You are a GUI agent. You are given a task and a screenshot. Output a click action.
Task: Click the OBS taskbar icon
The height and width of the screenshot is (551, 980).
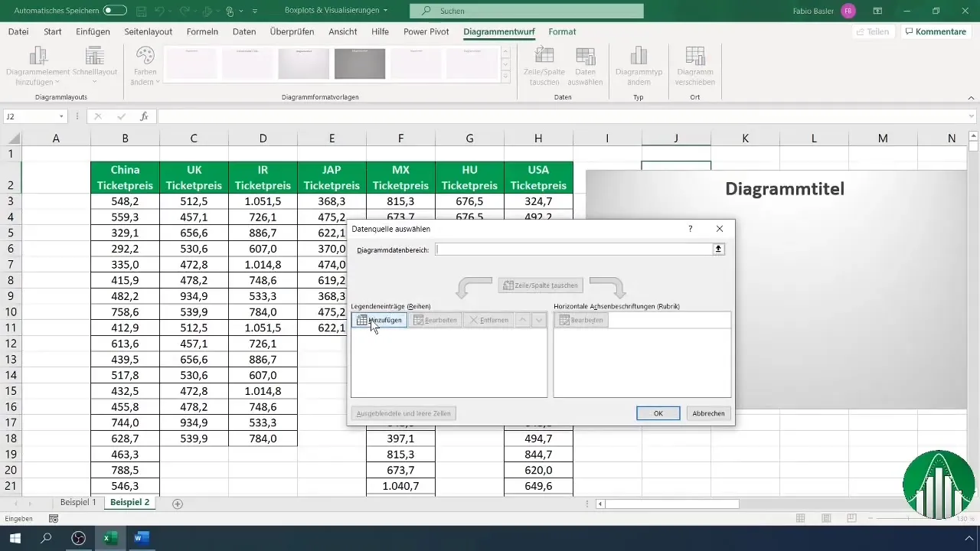click(77, 538)
